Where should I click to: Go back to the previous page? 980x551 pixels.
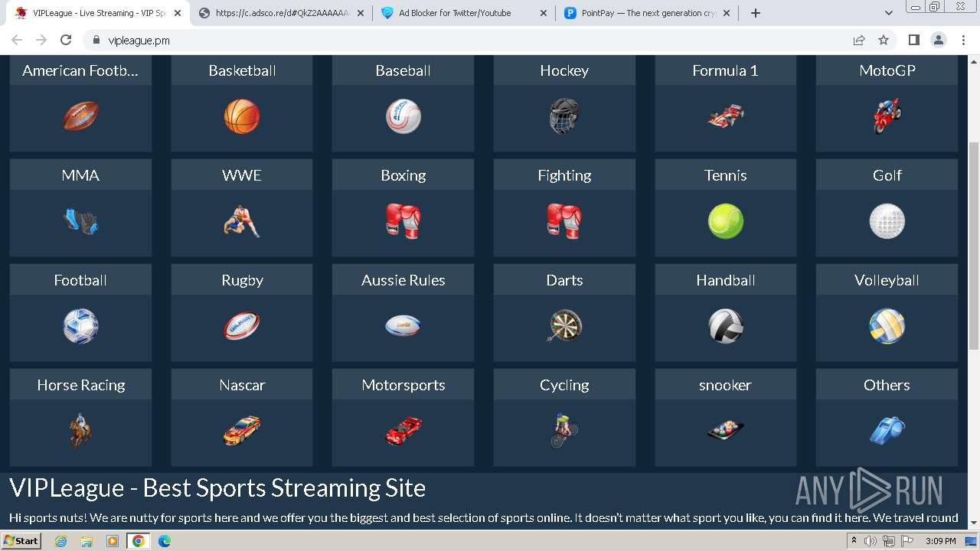click(x=17, y=40)
